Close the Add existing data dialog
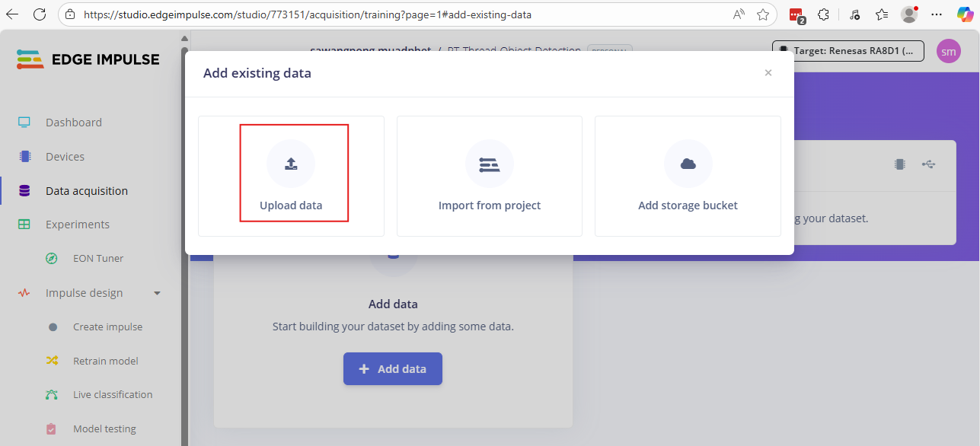This screenshot has width=980, height=446. coord(768,73)
